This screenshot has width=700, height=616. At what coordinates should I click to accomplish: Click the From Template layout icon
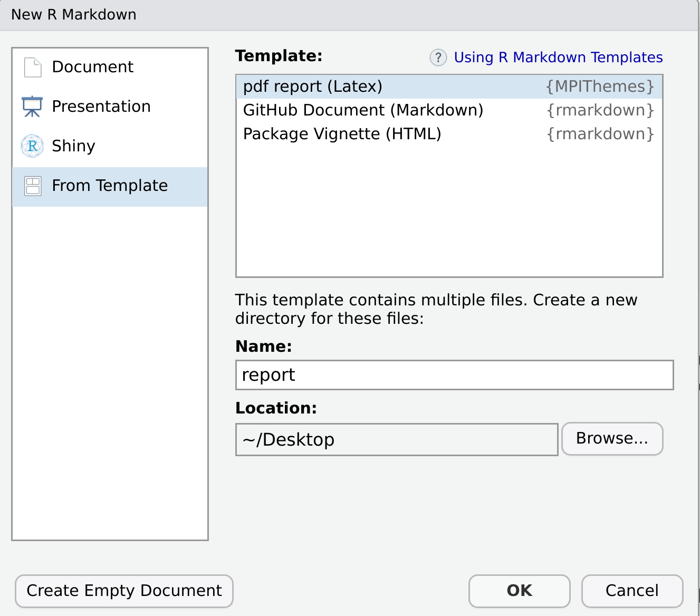point(33,186)
